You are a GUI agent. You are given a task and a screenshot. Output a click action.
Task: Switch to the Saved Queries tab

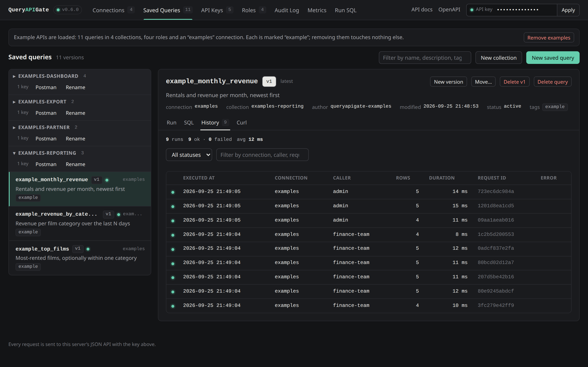pyautogui.click(x=168, y=10)
